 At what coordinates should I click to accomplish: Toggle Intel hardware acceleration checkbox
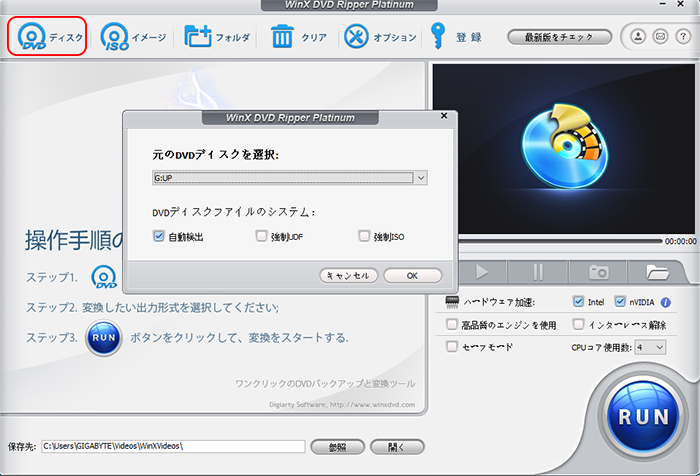(x=578, y=301)
